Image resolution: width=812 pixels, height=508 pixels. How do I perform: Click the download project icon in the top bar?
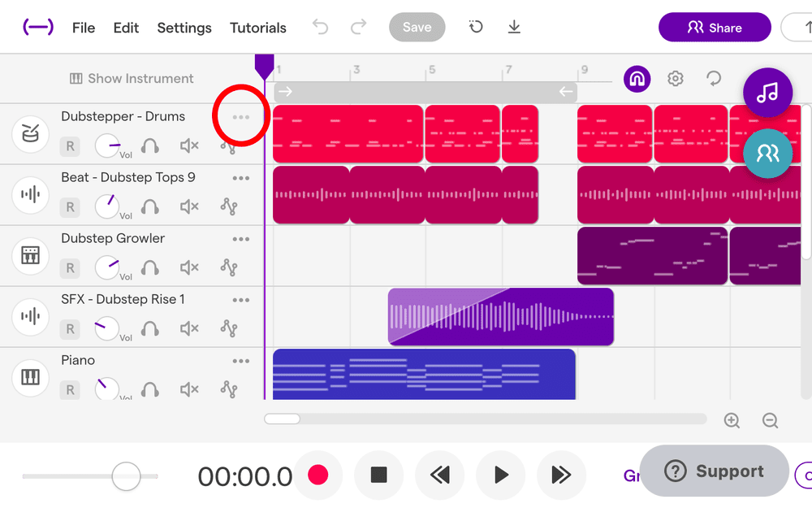coord(514,27)
